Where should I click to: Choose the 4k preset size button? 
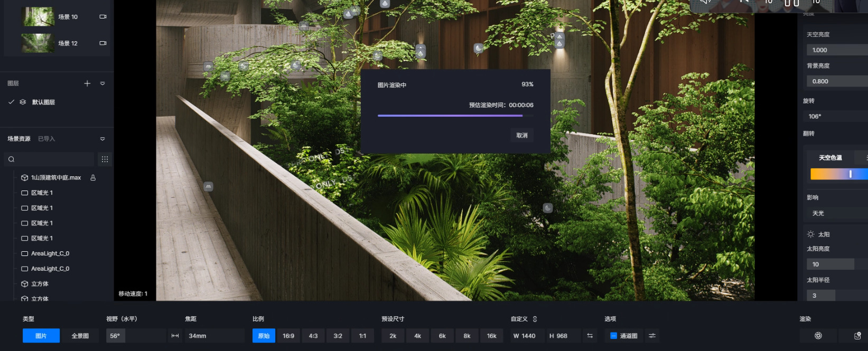click(417, 336)
